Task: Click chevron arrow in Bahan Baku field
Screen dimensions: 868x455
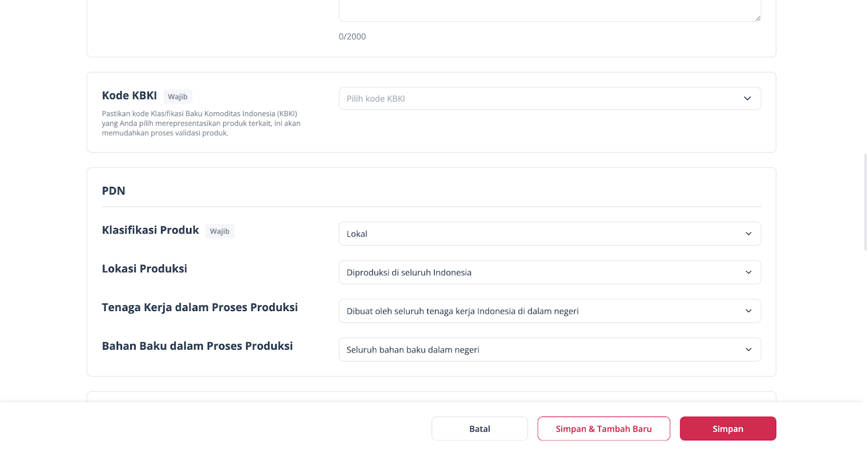Action: tap(748, 350)
